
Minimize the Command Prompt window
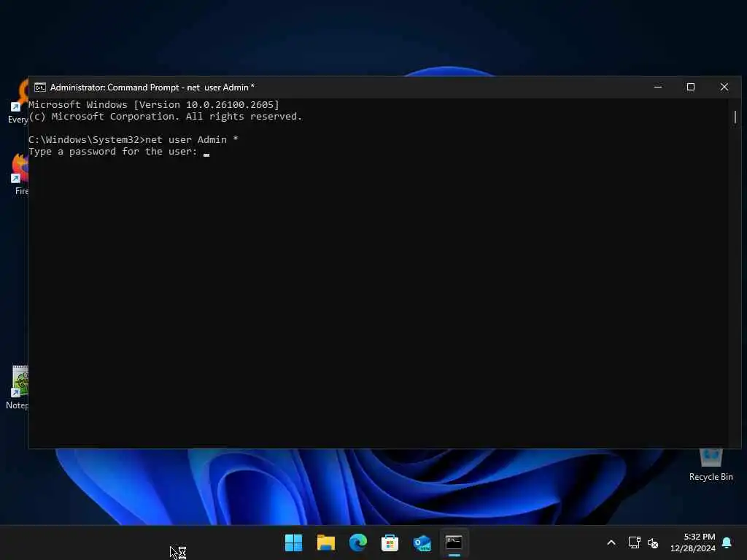pyautogui.click(x=658, y=87)
